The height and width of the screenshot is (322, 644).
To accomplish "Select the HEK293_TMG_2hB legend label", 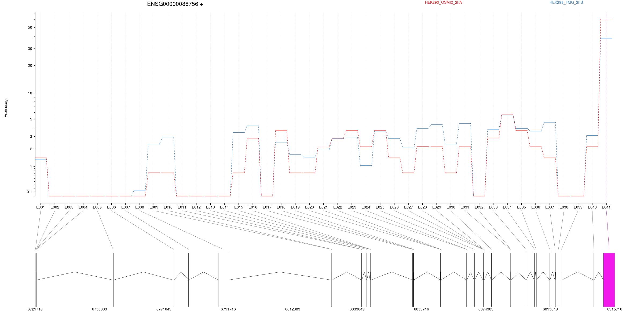I will [566, 2].
